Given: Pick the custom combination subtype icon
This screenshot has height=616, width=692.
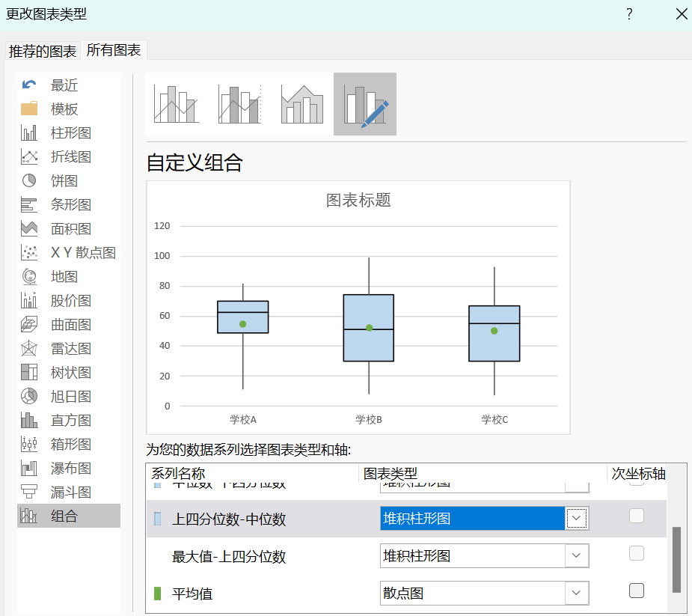Looking at the screenshot, I should (x=365, y=104).
